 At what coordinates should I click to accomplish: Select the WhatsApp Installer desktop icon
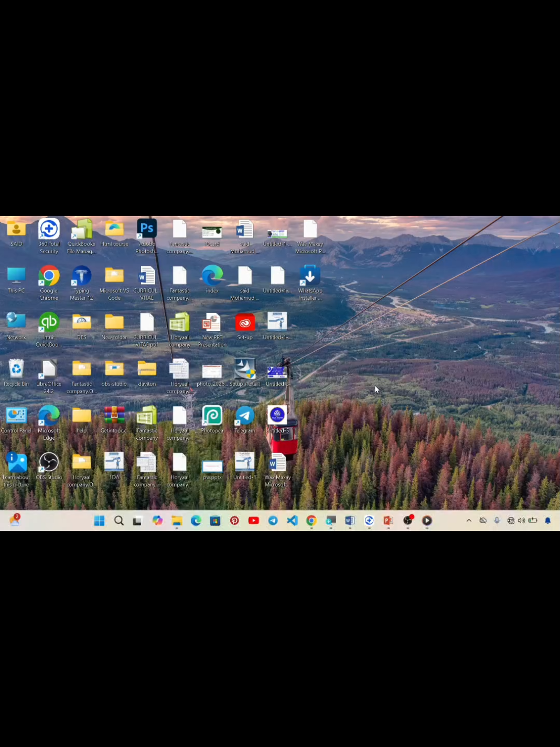coord(310,283)
